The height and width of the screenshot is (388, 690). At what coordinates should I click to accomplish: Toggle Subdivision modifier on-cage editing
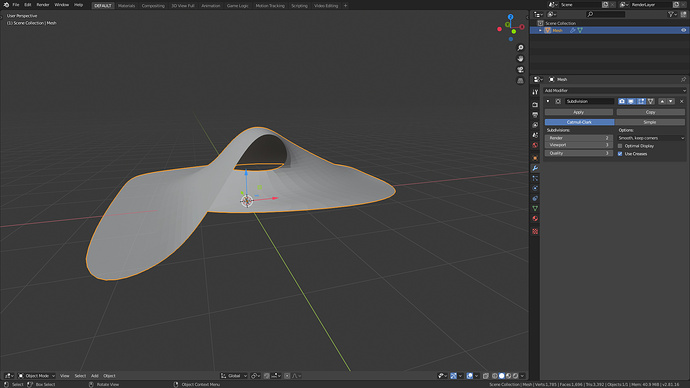(650, 101)
